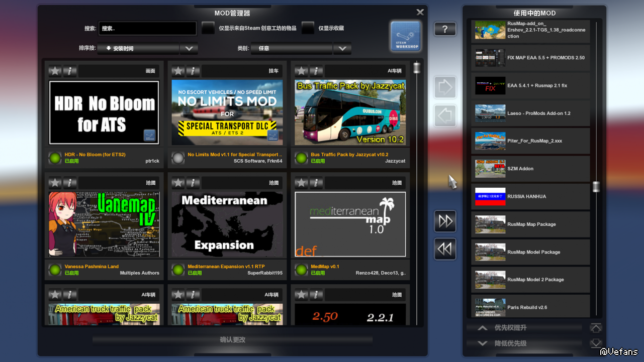This screenshot has height=362, width=644.
Task: Toggle Mediterranean Expansion v1.1 RTP status light
Action: [178, 270]
